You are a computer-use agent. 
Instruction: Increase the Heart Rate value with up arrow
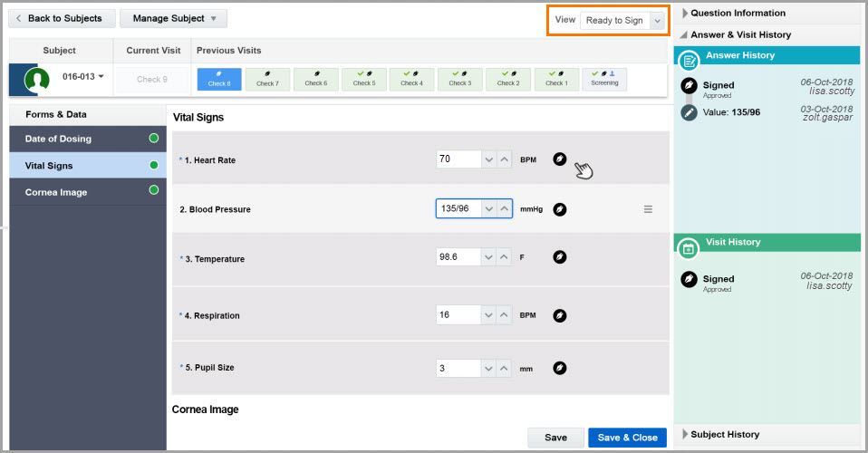click(x=505, y=159)
